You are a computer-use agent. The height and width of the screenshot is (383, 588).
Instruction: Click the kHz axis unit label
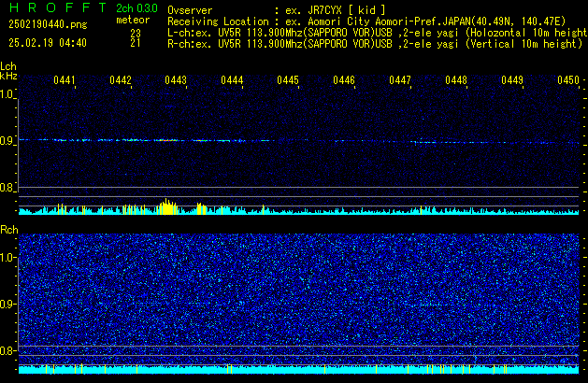[8, 76]
